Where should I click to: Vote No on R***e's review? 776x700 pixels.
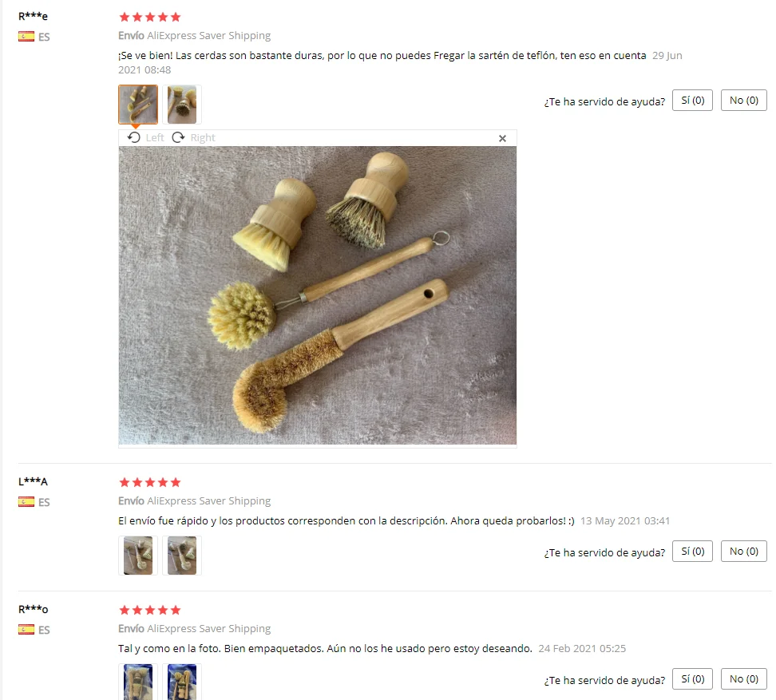click(744, 101)
